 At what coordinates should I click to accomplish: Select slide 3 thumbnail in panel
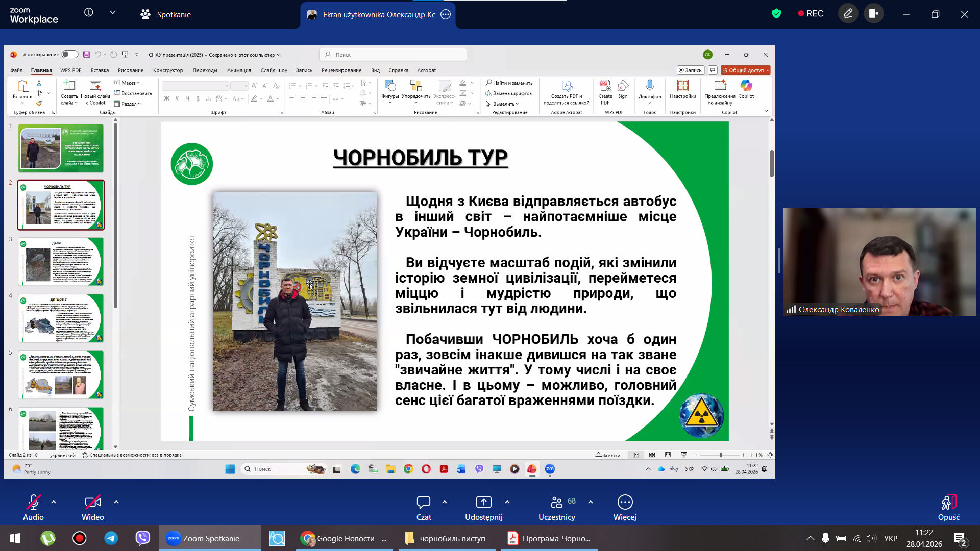[61, 261]
